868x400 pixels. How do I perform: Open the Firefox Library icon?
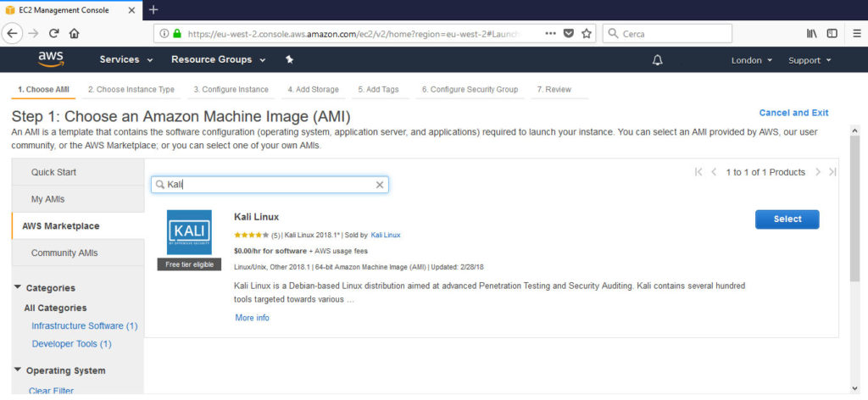(x=811, y=34)
